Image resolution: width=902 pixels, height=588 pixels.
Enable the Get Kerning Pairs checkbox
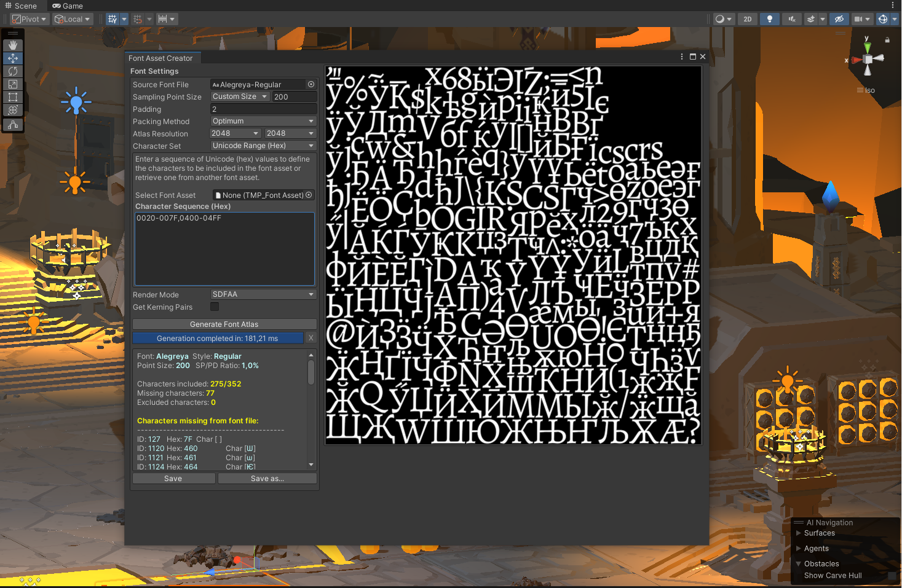(215, 307)
